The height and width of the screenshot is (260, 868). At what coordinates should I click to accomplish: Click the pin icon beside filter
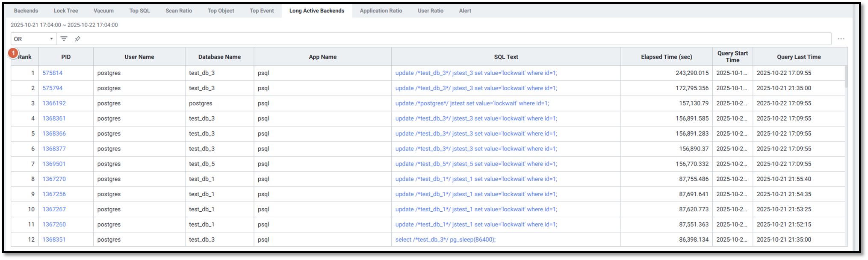[77, 39]
